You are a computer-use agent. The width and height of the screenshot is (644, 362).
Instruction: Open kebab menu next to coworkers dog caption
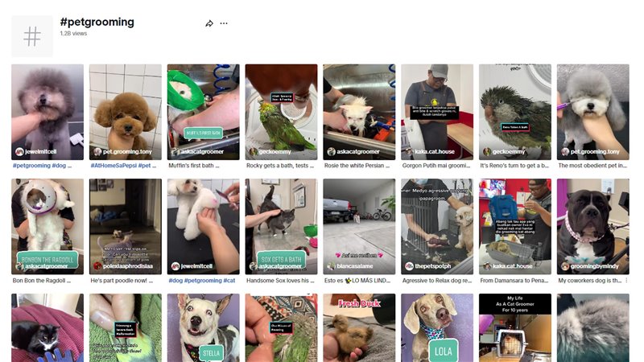click(x=626, y=280)
